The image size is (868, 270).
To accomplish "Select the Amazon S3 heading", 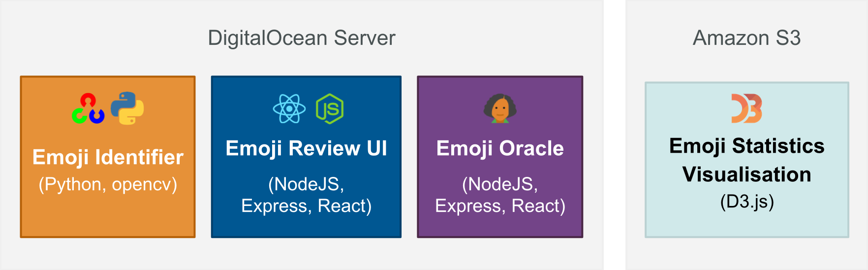I will [746, 38].
